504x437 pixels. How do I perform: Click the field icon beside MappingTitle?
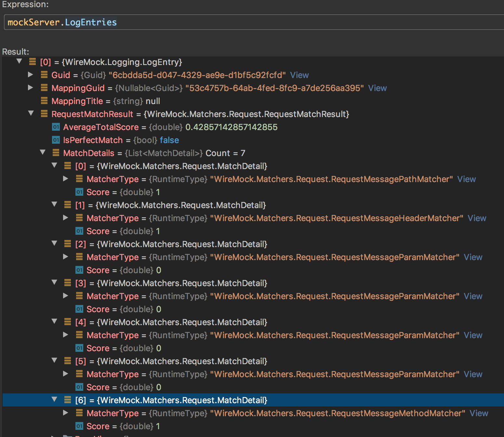44,101
